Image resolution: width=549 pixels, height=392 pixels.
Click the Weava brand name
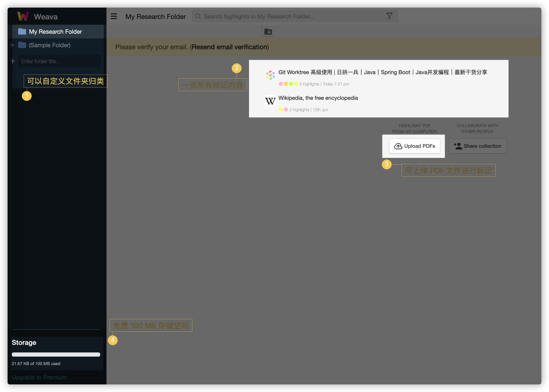(x=46, y=17)
